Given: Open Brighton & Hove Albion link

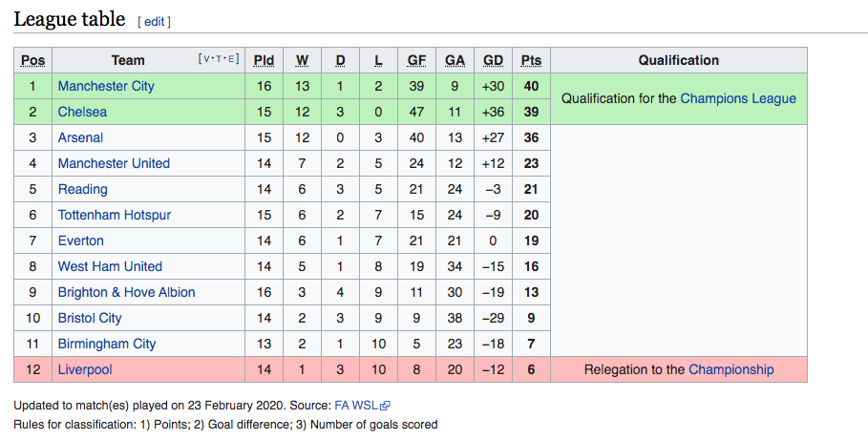Looking at the screenshot, I should pyautogui.click(x=127, y=292).
